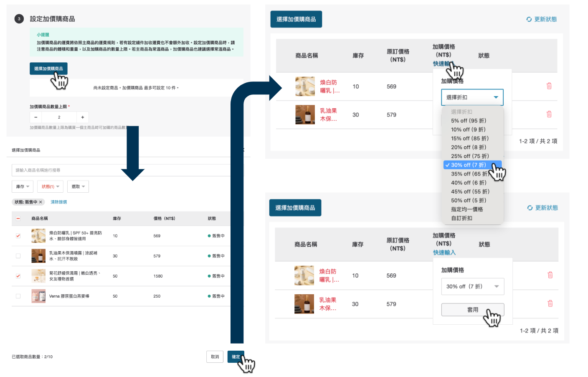The width and height of the screenshot is (588, 377).
Task: Select 指定均一價格 option in discount list
Action: click(467, 209)
